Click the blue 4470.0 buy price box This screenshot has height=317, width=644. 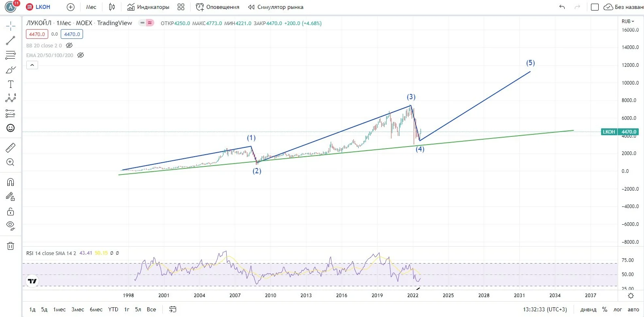pyautogui.click(x=72, y=34)
